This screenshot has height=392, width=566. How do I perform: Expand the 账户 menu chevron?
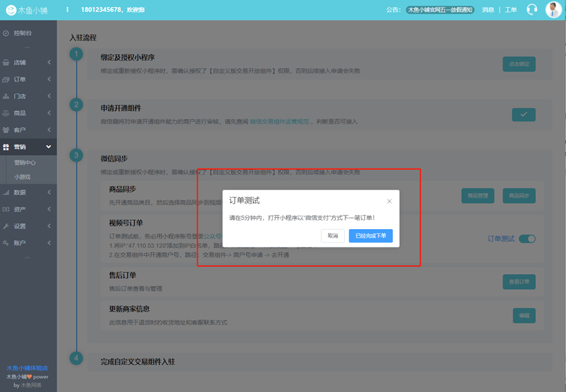point(48,243)
